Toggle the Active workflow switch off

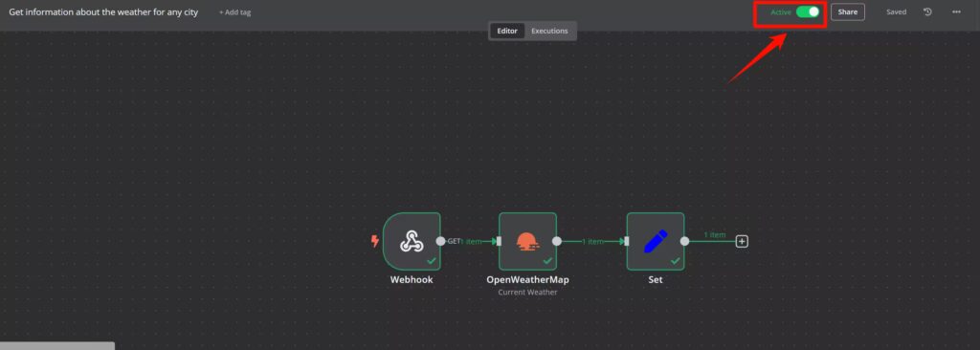pyautogui.click(x=808, y=11)
